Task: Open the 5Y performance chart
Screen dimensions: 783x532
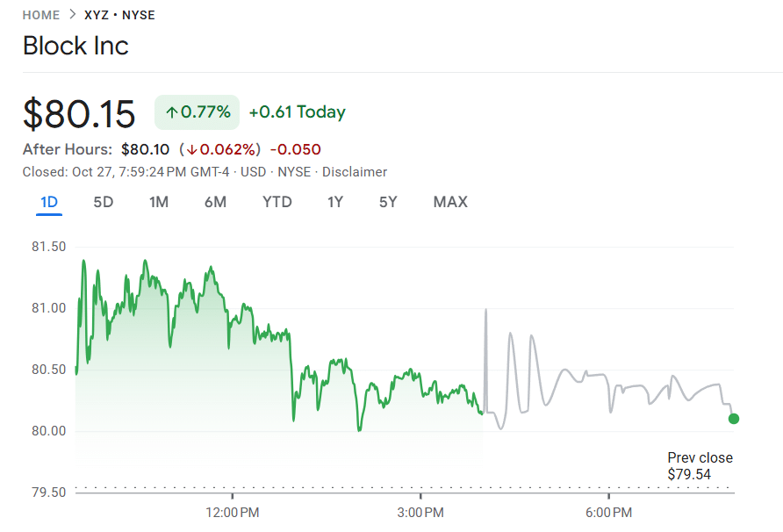Action: pyautogui.click(x=387, y=202)
